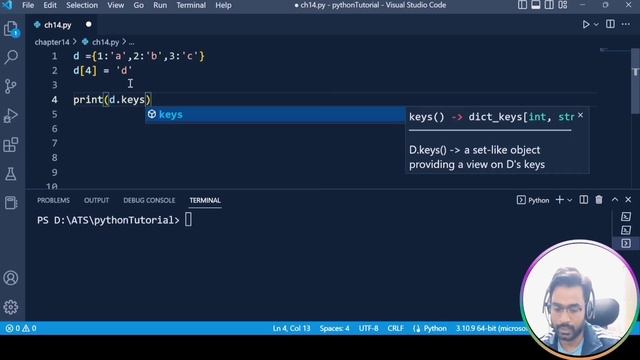
Task: Open the Search view in activity bar
Action: click(x=11, y=57)
